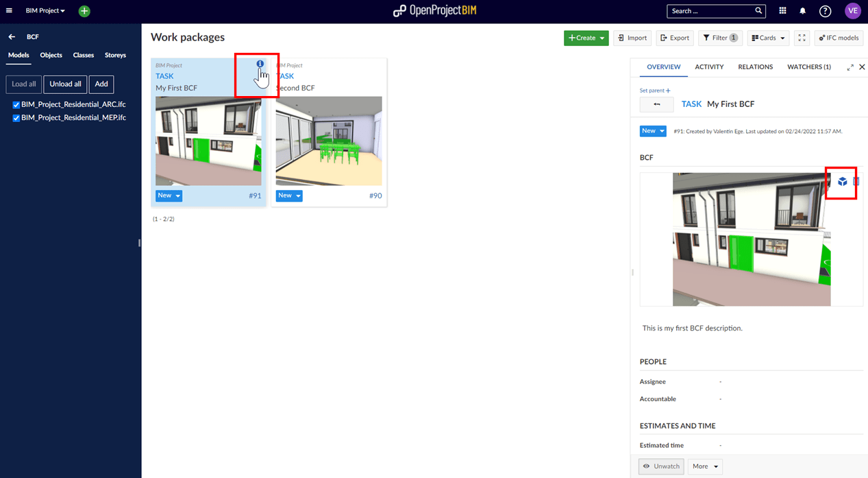Click the show viewpoint cube icon
The width and height of the screenshot is (868, 478).
tap(842, 182)
